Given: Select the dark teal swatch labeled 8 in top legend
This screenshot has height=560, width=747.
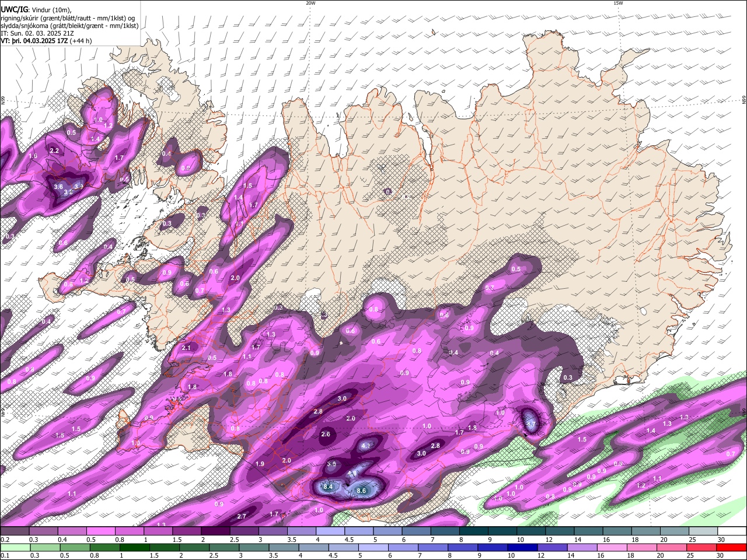Looking at the screenshot, I should 473,531.
